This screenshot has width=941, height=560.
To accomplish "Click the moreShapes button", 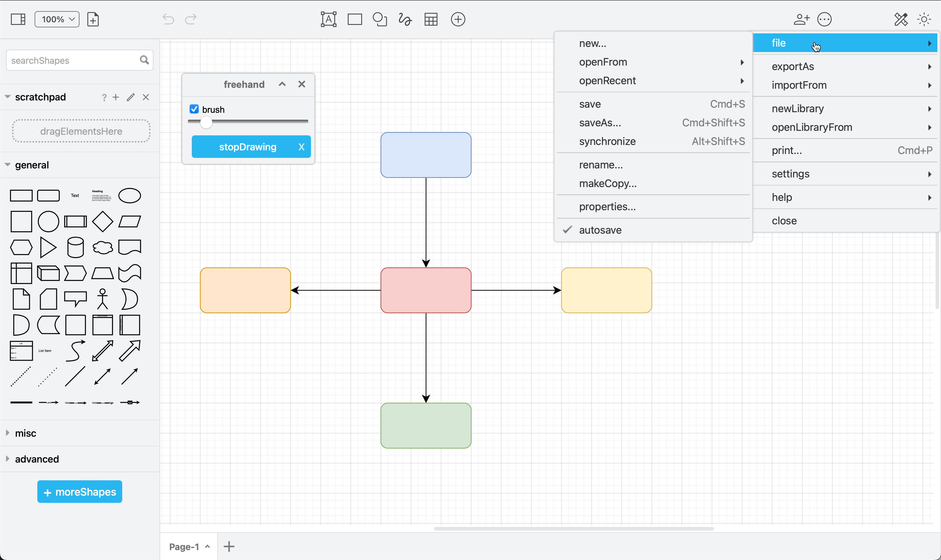I will 79,492.
